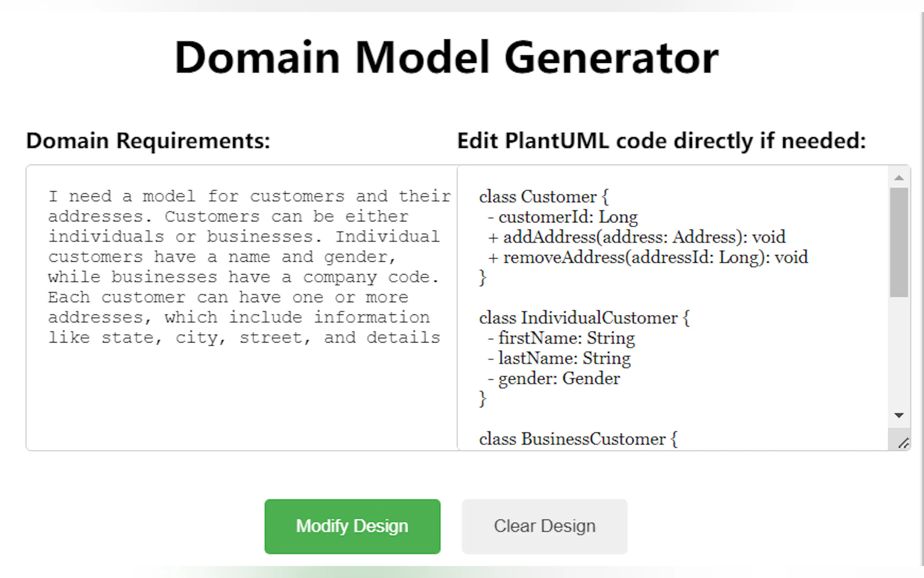This screenshot has width=924, height=578.
Task: Click 'Edit PlantUML code directly' label
Action: click(x=661, y=140)
